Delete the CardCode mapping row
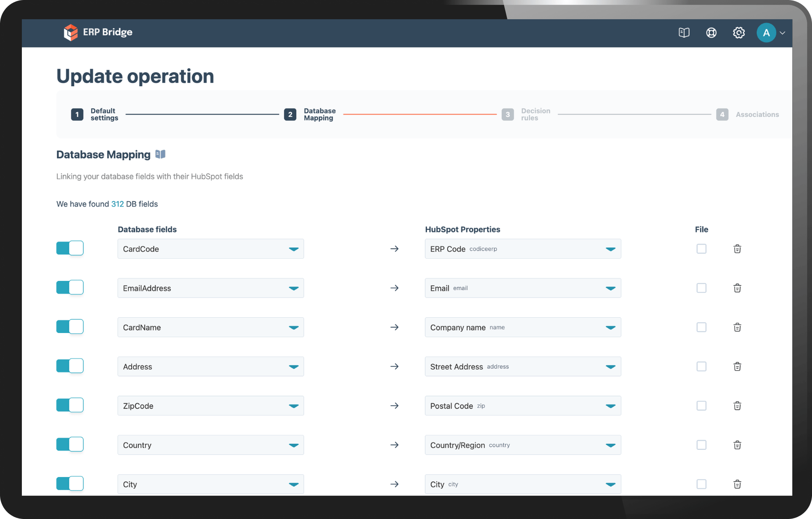This screenshot has width=812, height=519. [737, 249]
